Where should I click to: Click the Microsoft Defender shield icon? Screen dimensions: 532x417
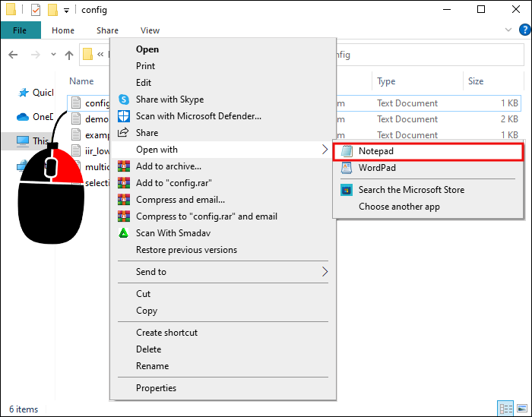click(123, 116)
